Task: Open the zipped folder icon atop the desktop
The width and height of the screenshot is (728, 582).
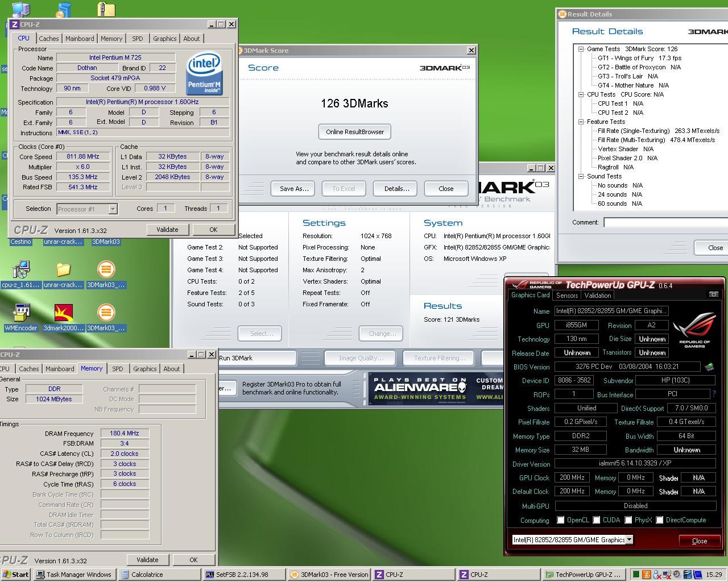Action: point(106,9)
